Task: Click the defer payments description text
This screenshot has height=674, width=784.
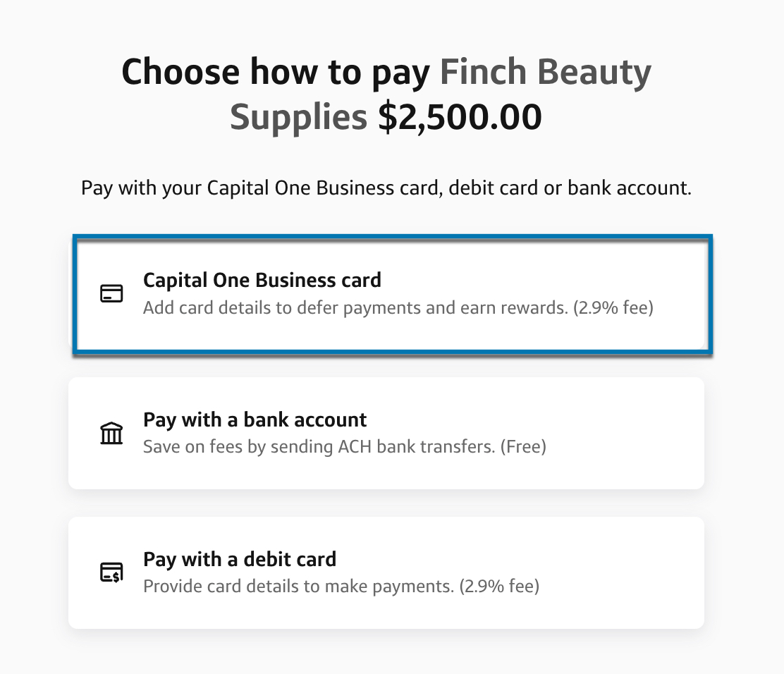Action: click(398, 307)
